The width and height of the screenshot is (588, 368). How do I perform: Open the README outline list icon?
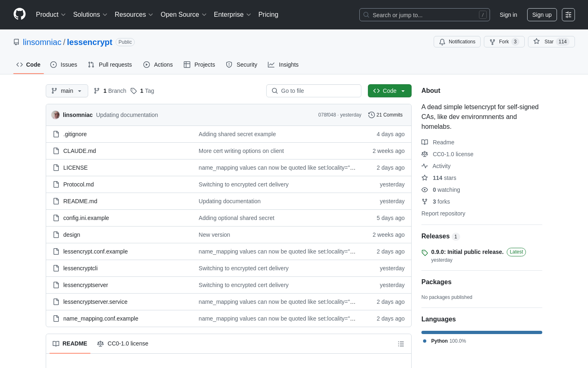401,344
